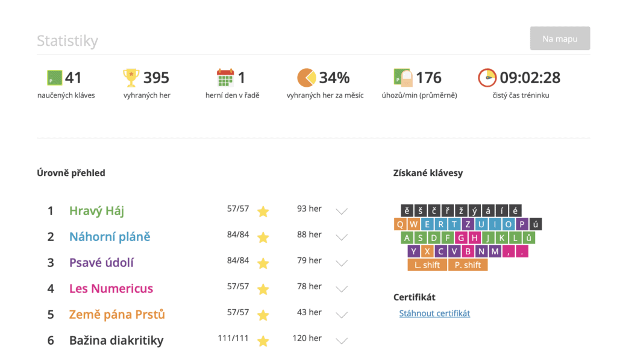Click the keystrokes per minute icon

402,78
